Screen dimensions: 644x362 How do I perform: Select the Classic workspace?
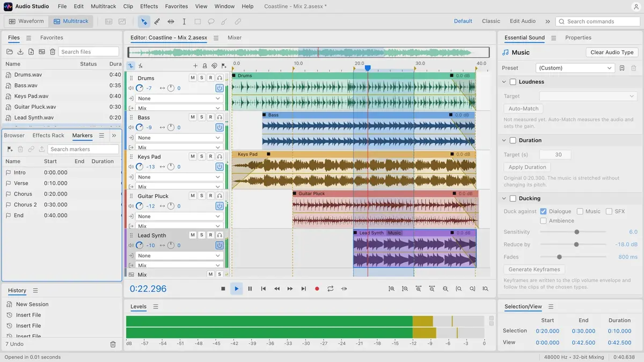click(491, 21)
